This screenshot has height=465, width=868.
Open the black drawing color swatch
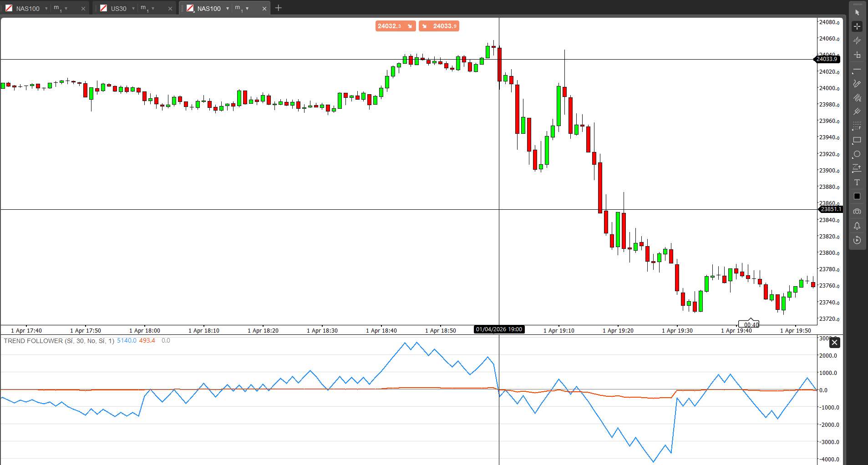tap(857, 197)
